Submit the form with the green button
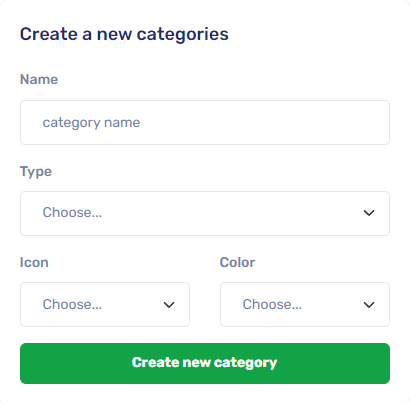Image resolution: width=410 pixels, height=404 pixels. (205, 363)
